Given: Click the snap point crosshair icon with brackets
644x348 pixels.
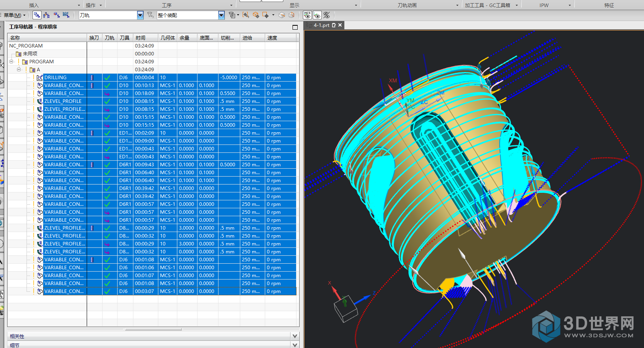Looking at the screenshot, I should (246, 15).
